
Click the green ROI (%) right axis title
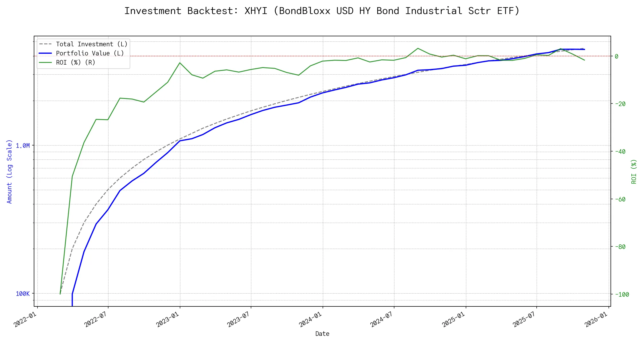[x=634, y=171]
